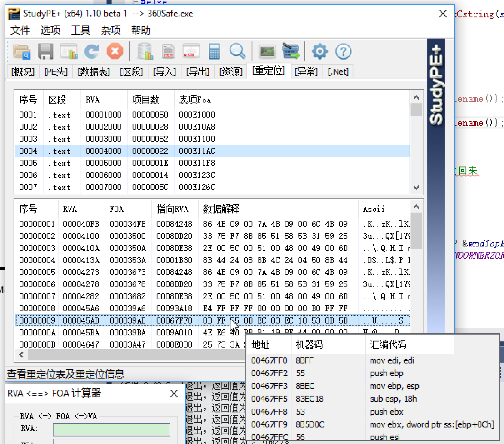The height and width of the screenshot is (444, 504).
Task: Click the magnifying glass search icon
Action: pyautogui.click(x=237, y=52)
